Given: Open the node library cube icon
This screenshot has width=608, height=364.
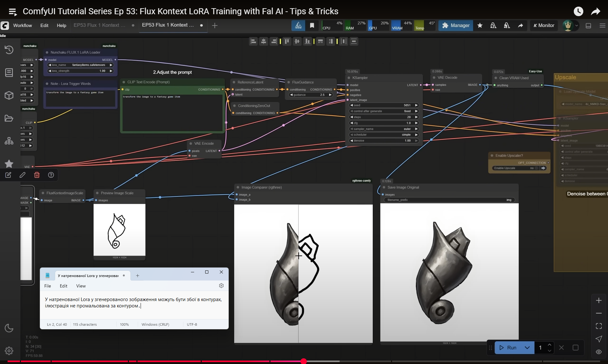Looking at the screenshot, I should tap(9, 95).
